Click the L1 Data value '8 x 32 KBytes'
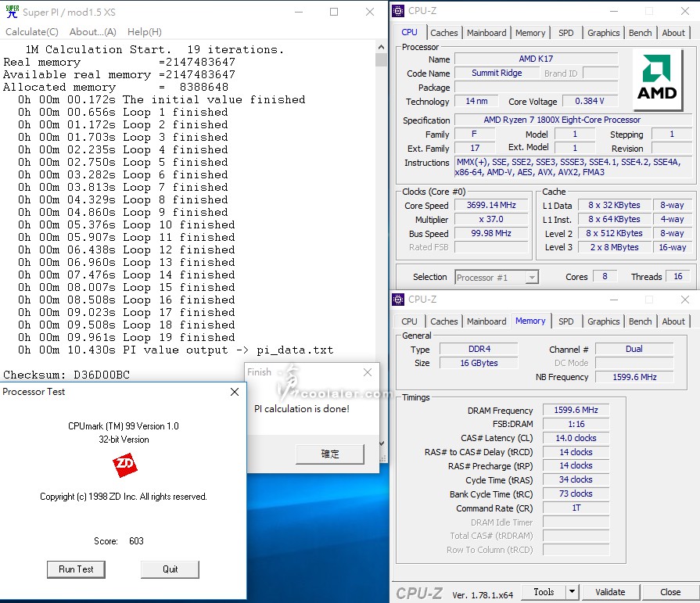This screenshot has width=700, height=603. click(614, 206)
